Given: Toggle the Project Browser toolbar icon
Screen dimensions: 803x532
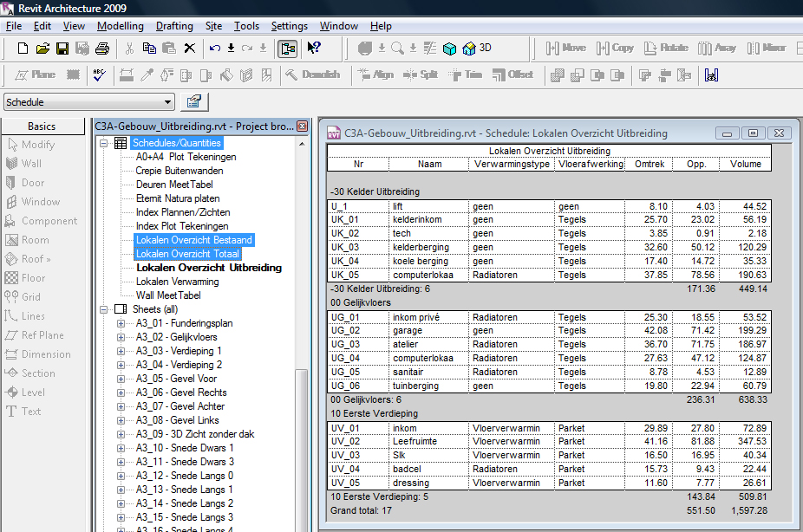Looking at the screenshot, I should (x=288, y=49).
